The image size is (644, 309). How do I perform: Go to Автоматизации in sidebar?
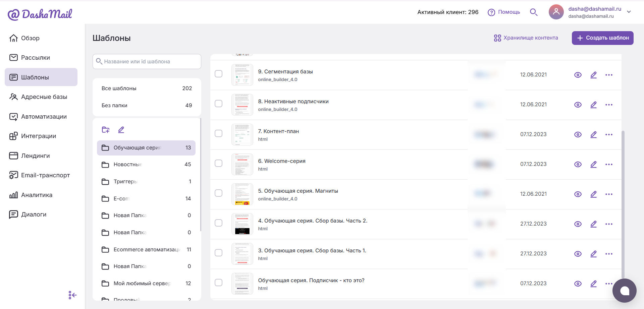[41, 117]
